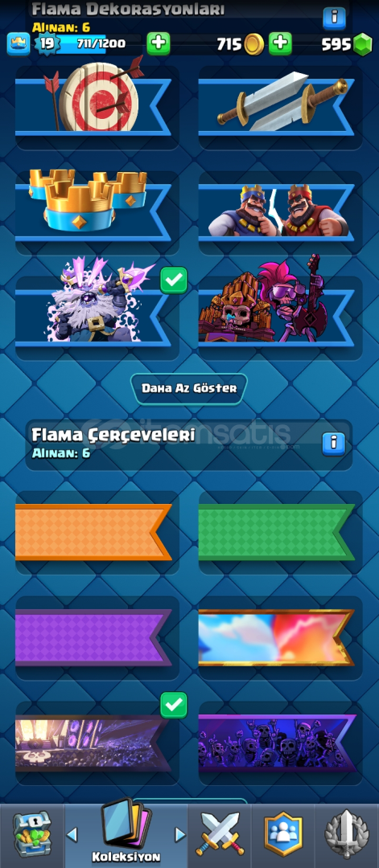Screen dimensions: 379x868
Task: Open the chest shop tab
Action: [x=31, y=835]
